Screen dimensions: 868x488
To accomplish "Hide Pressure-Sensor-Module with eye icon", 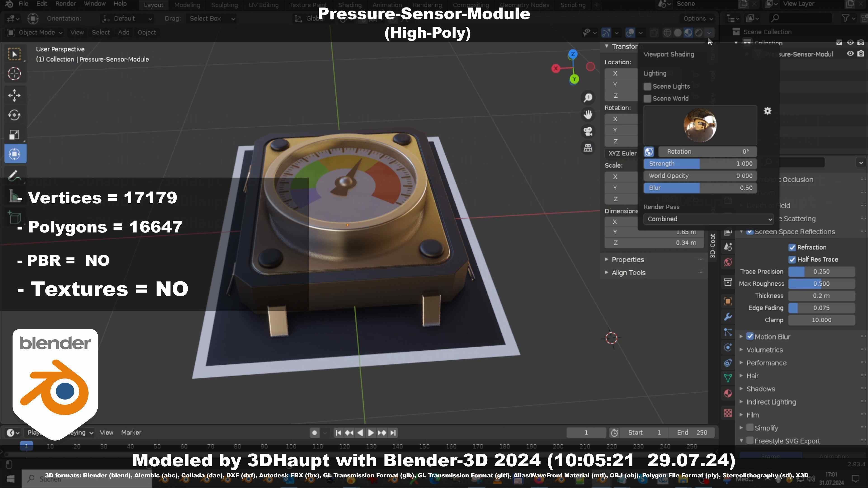I will coord(850,54).
